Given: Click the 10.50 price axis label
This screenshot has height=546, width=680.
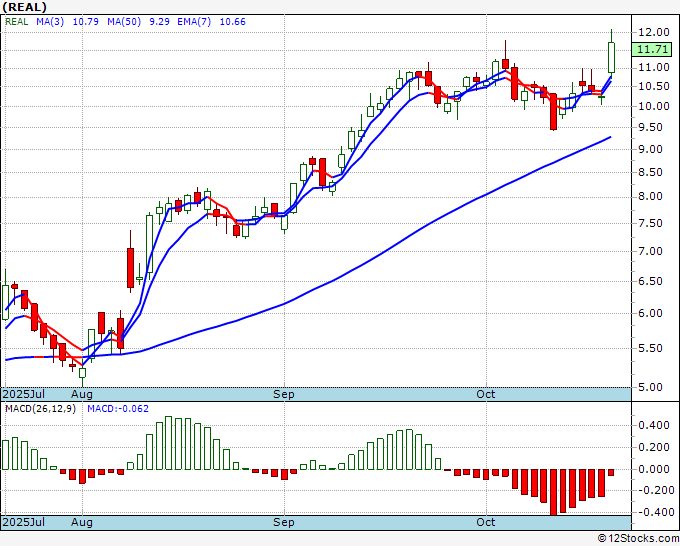Looking at the screenshot, I should [654, 86].
